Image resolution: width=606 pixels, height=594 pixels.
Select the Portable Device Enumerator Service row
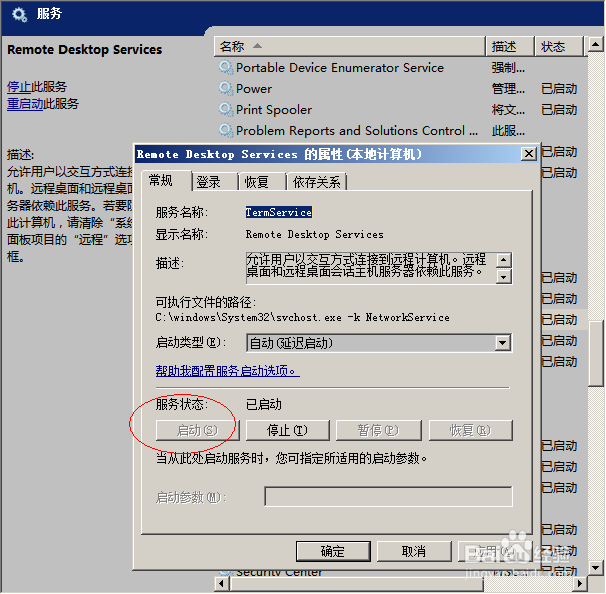400,68
